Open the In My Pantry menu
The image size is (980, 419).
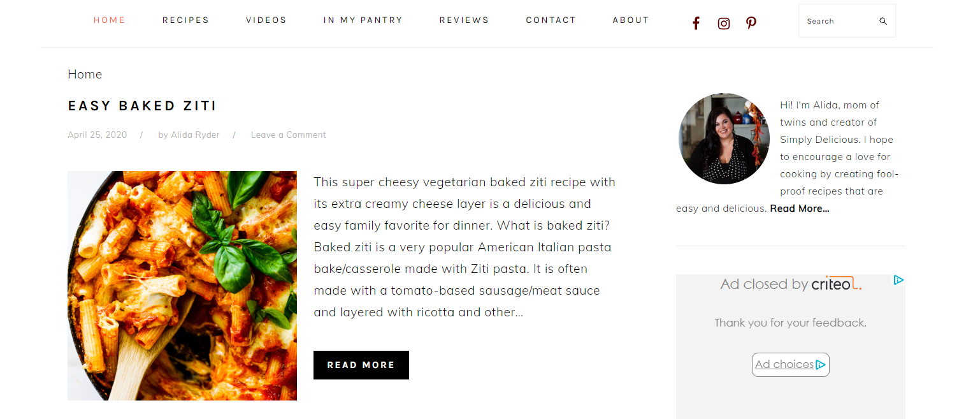363,20
